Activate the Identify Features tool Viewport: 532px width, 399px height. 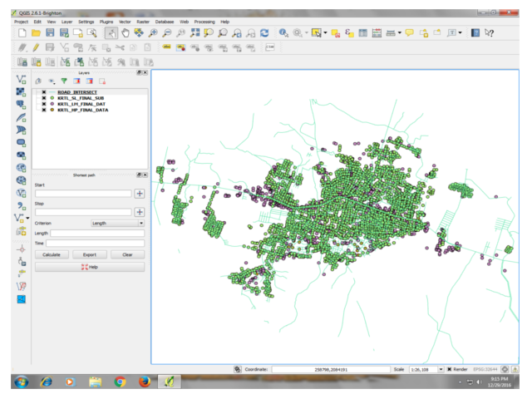click(283, 33)
